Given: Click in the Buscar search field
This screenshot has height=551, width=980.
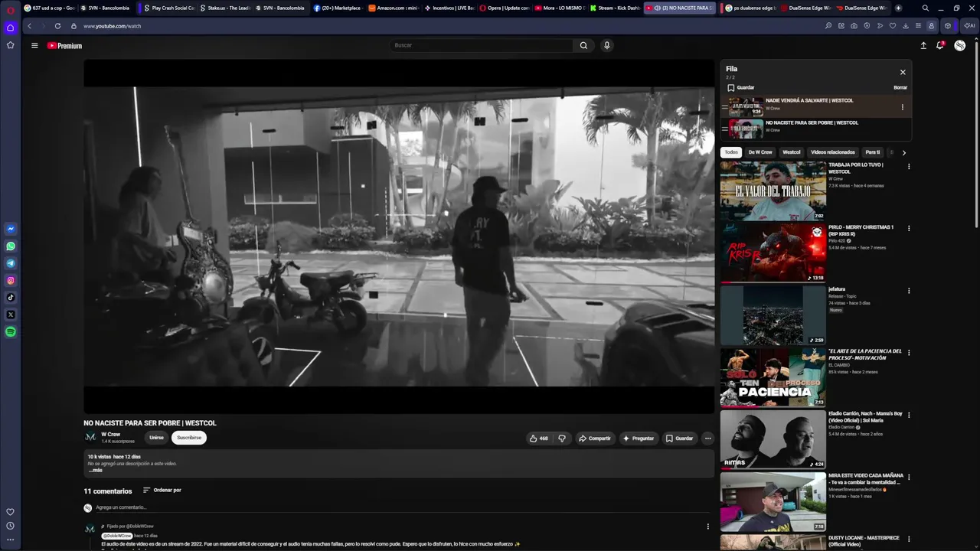Looking at the screenshot, I should pos(481,46).
